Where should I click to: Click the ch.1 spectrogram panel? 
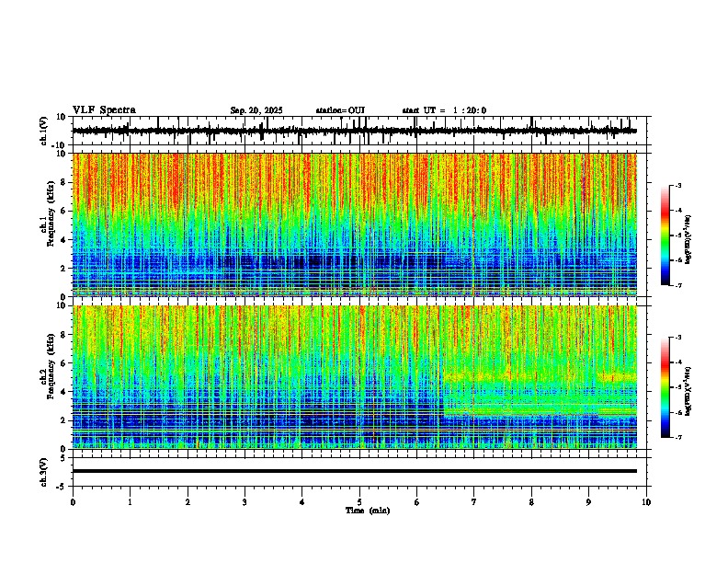(x=354, y=224)
